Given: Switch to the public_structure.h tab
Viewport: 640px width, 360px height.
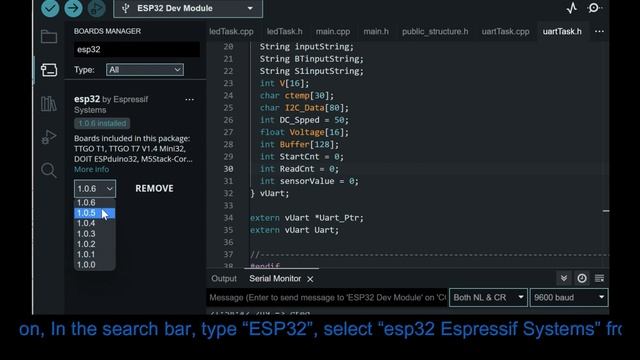Looking at the screenshot, I should click(435, 31).
